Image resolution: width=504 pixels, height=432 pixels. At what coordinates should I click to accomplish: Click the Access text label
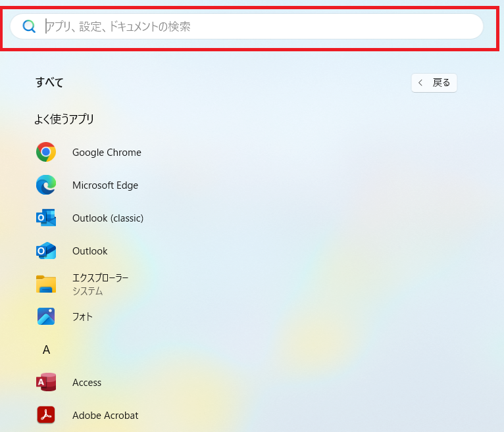87,383
